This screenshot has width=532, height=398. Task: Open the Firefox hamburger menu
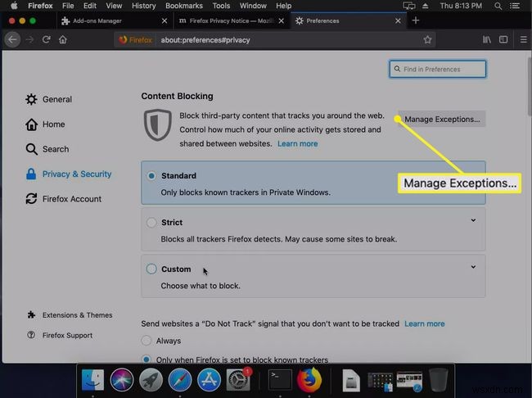pyautogui.click(x=524, y=40)
